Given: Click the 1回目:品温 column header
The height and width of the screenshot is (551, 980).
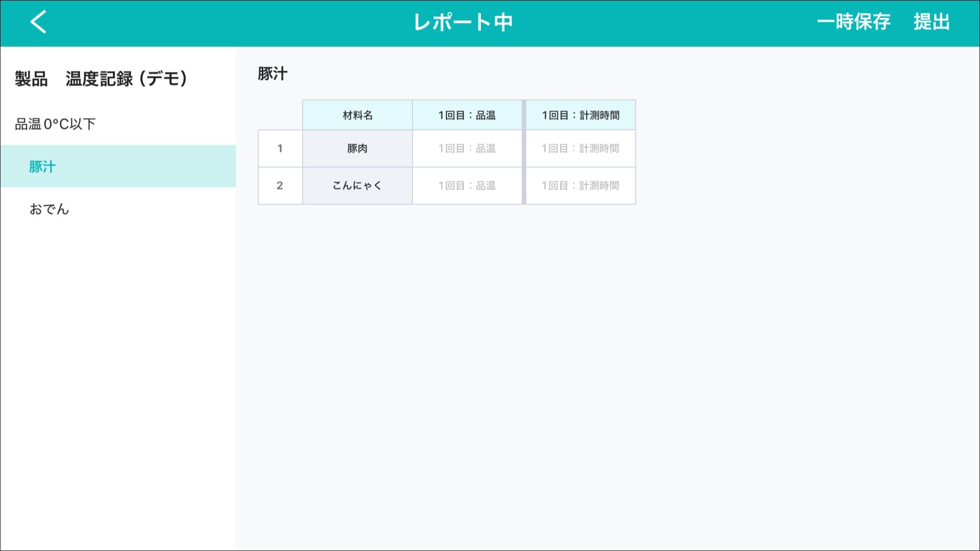Looking at the screenshot, I should click(467, 115).
